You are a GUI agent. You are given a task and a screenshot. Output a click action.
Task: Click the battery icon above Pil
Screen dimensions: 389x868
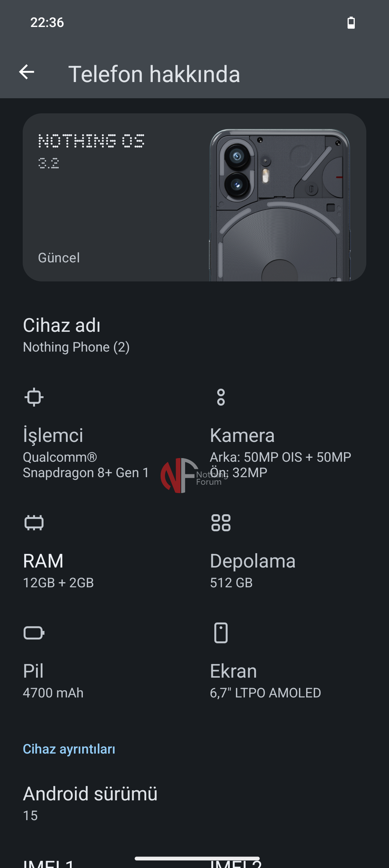[x=34, y=633]
